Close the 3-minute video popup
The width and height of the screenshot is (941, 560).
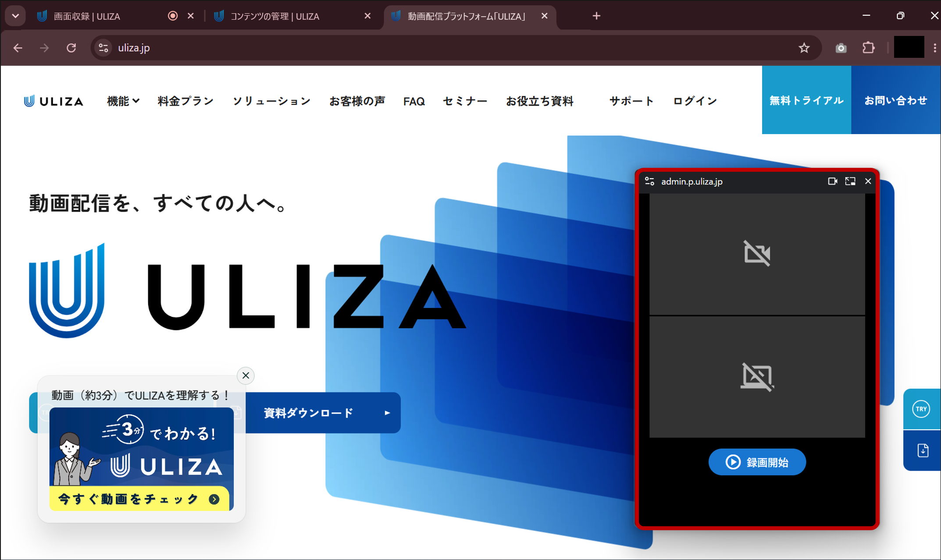pos(246,376)
